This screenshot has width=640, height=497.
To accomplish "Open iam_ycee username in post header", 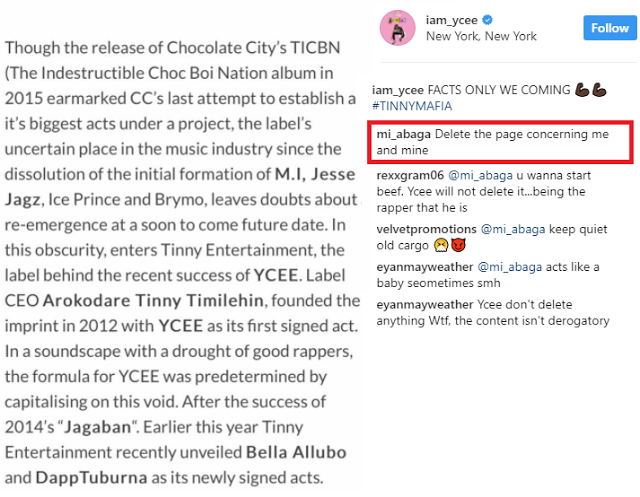I will point(459,19).
